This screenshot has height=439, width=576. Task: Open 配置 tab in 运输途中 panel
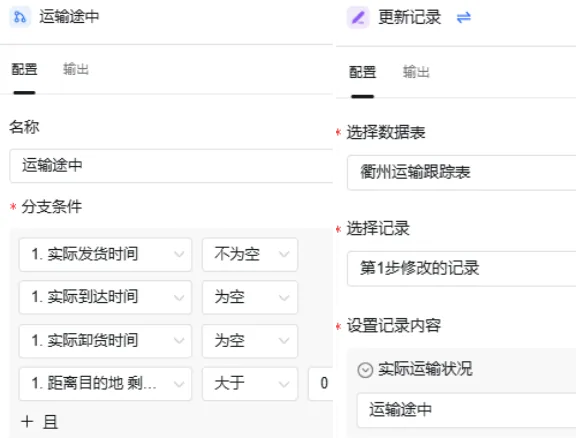coord(24,69)
